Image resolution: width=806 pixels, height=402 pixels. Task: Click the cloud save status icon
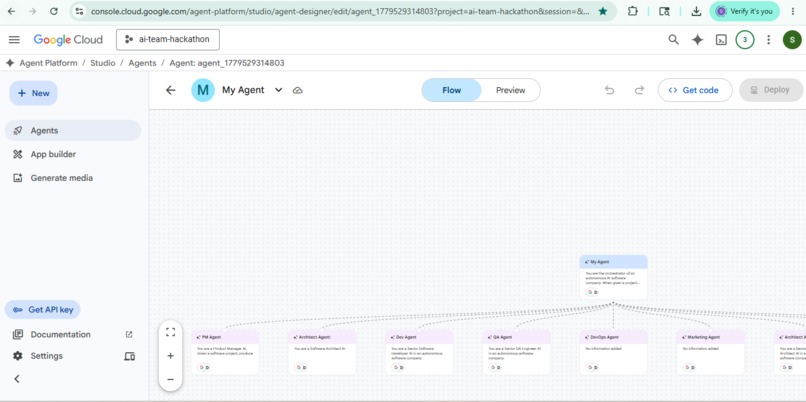(x=298, y=90)
